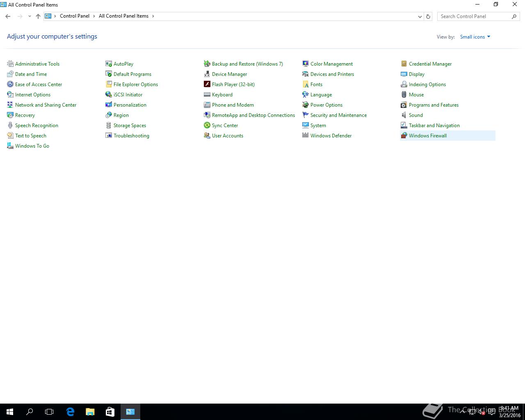Click the Date and Time icon

10,74
